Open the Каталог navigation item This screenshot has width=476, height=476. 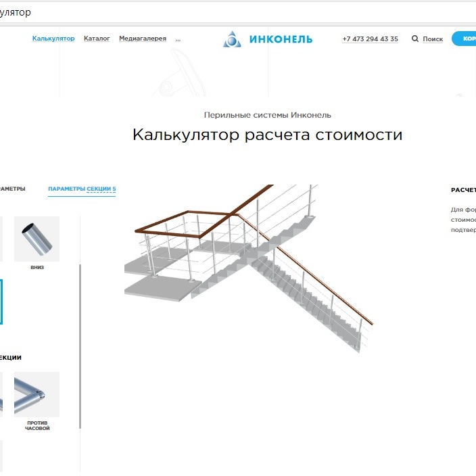point(97,39)
